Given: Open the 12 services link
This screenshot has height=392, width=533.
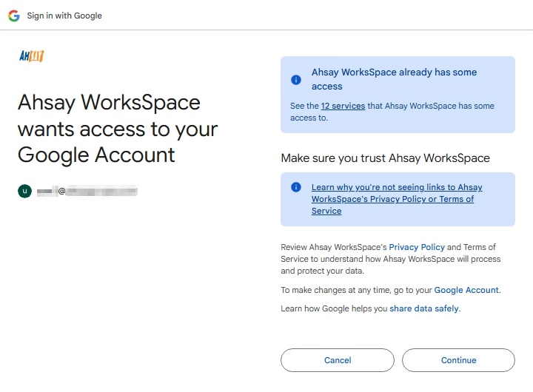Looking at the screenshot, I should pyautogui.click(x=343, y=106).
